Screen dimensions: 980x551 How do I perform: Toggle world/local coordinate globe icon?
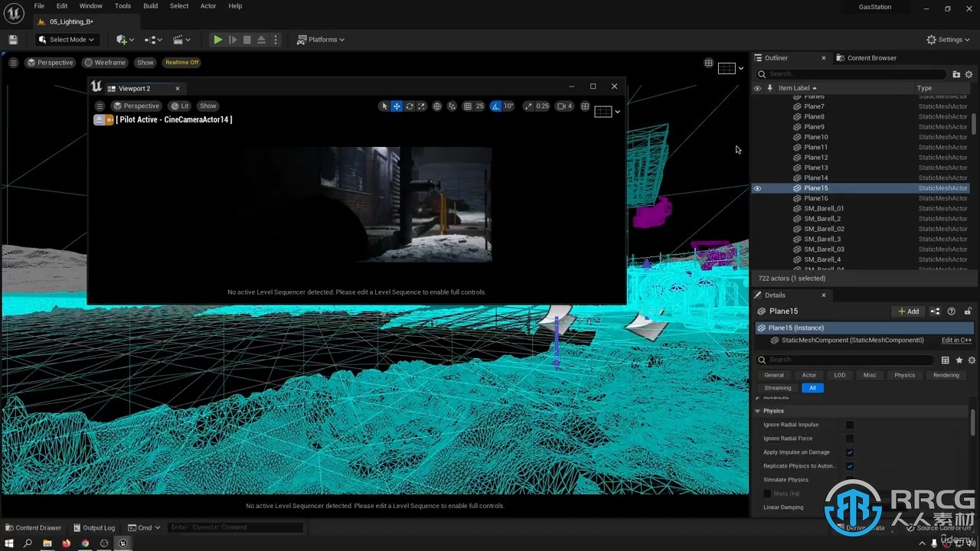[437, 106]
